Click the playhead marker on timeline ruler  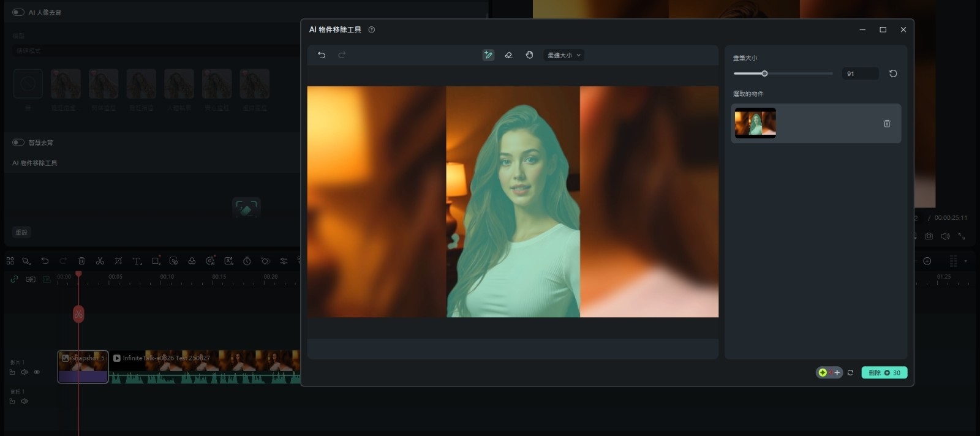coord(78,274)
